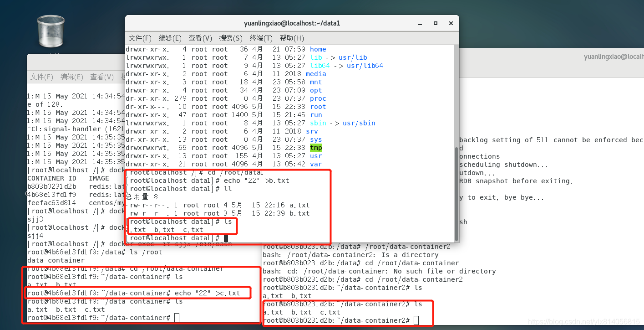Click the 'No such file or directory' error line
The width and height of the screenshot is (644, 330).
pos(379,271)
